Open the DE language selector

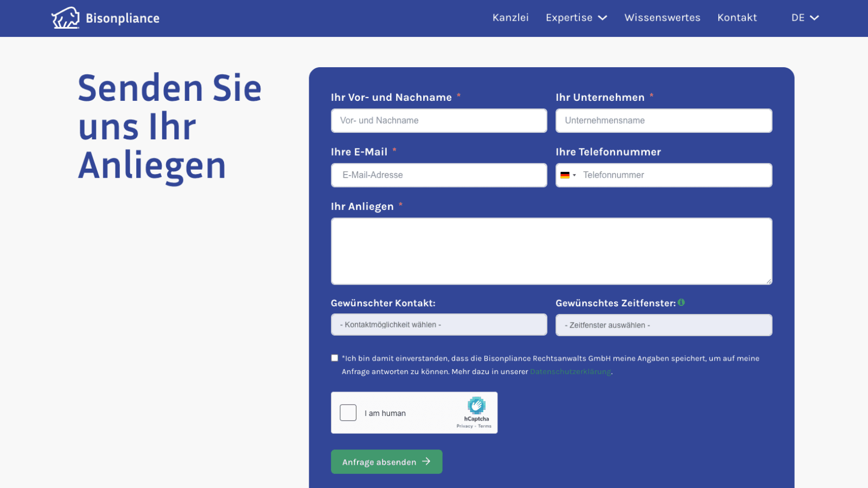point(805,18)
